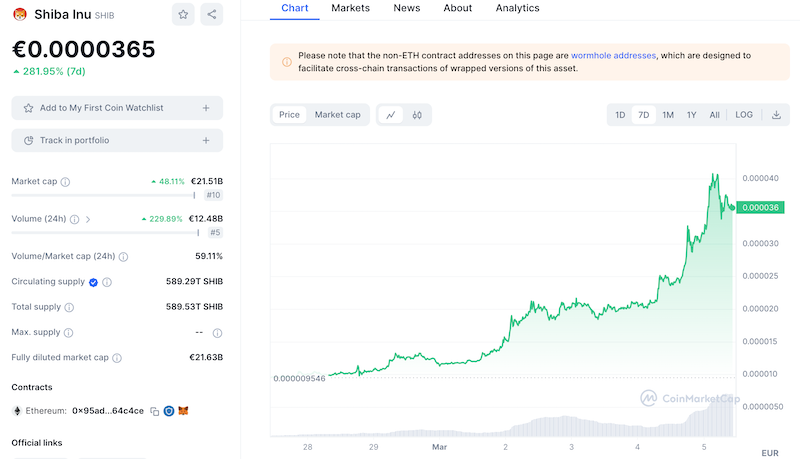The height and width of the screenshot is (459, 800).
Task: Switch to candlestick chart view icon
Action: pyautogui.click(x=417, y=115)
